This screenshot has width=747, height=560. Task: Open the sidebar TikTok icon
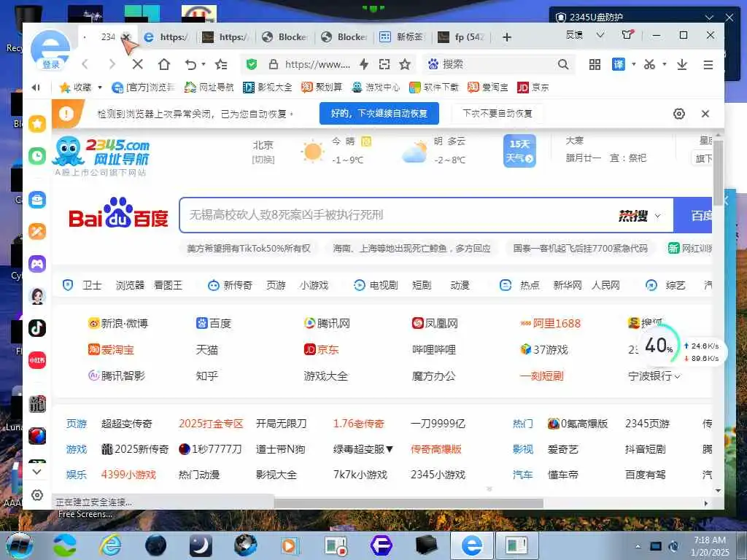[x=37, y=327]
